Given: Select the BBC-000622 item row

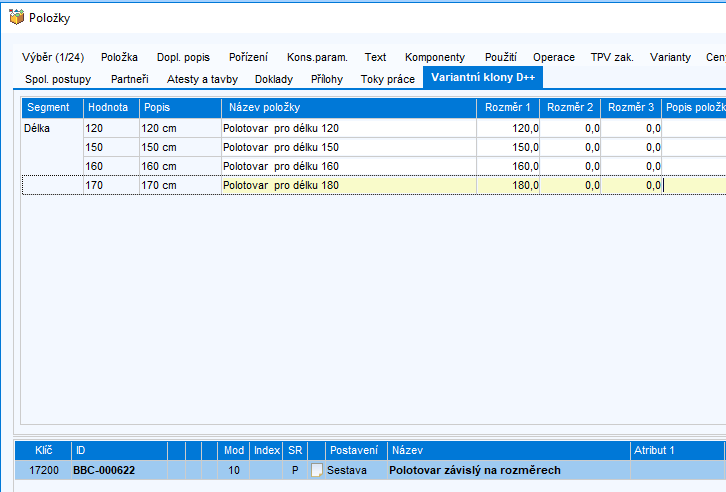Looking at the screenshot, I should (x=104, y=470).
